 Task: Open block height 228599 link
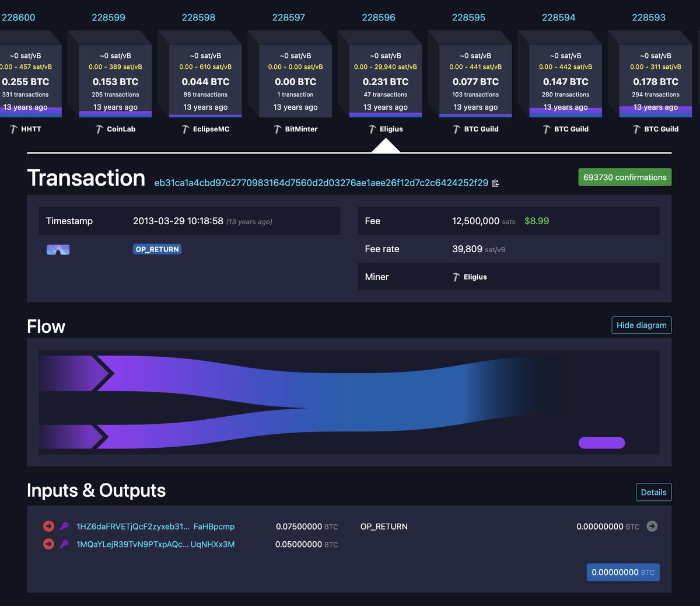108,18
